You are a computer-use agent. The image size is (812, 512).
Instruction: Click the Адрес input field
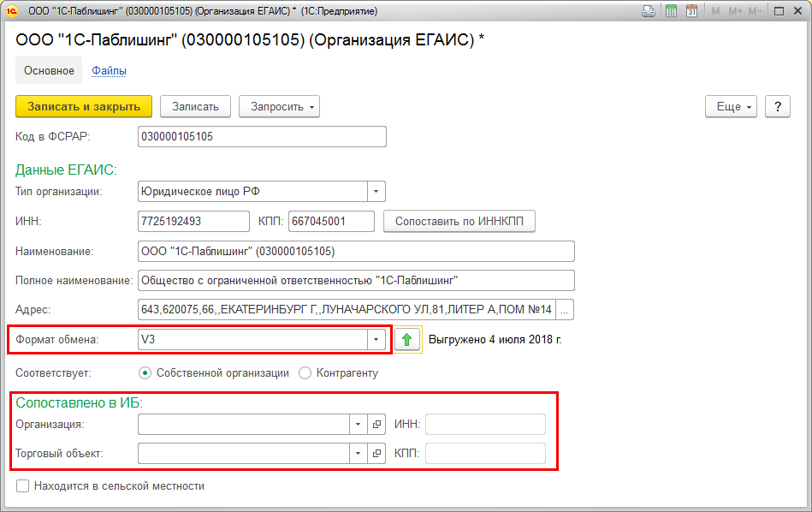[347, 310]
